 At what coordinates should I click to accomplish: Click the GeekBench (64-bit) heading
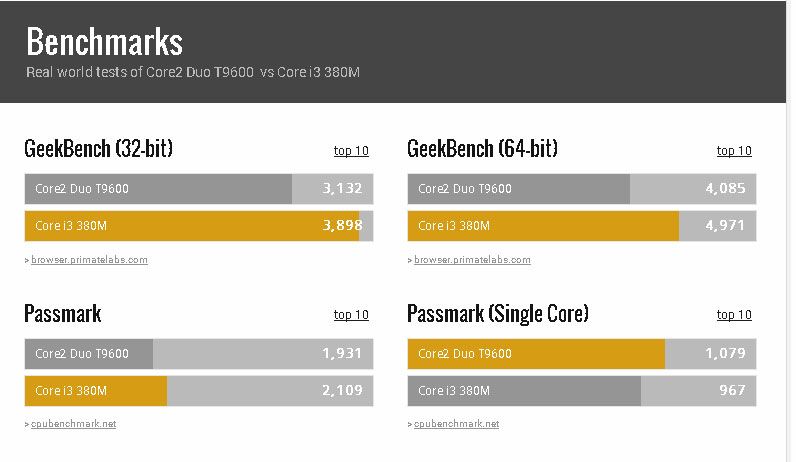(x=482, y=150)
